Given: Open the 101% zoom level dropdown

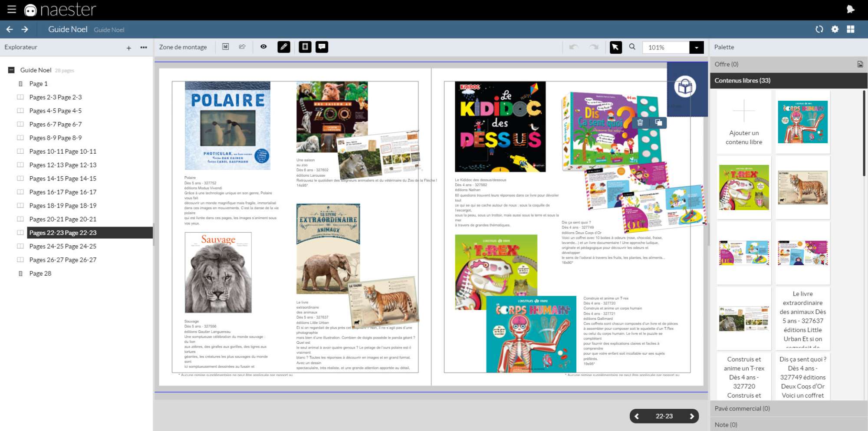Looking at the screenshot, I should tap(696, 47).
